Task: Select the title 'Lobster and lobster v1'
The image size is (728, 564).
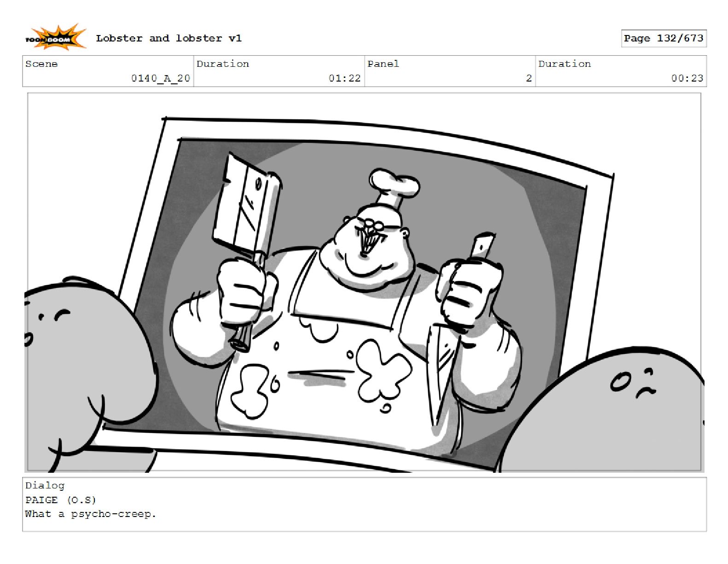Action: pos(169,38)
